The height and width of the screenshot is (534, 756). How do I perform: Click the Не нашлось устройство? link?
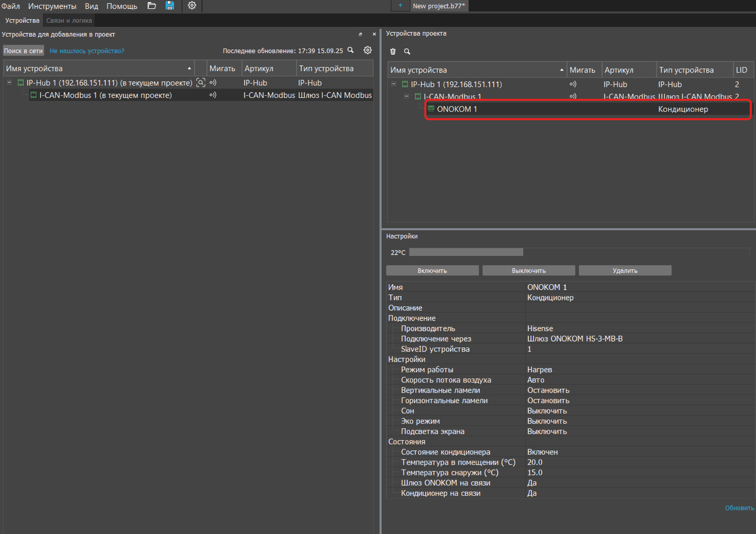(x=87, y=51)
